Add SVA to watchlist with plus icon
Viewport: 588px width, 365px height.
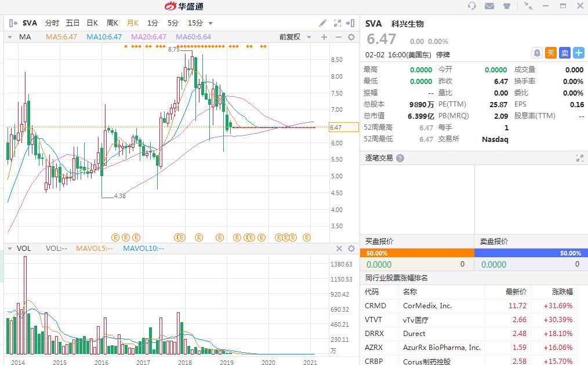[x=579, y=53]
